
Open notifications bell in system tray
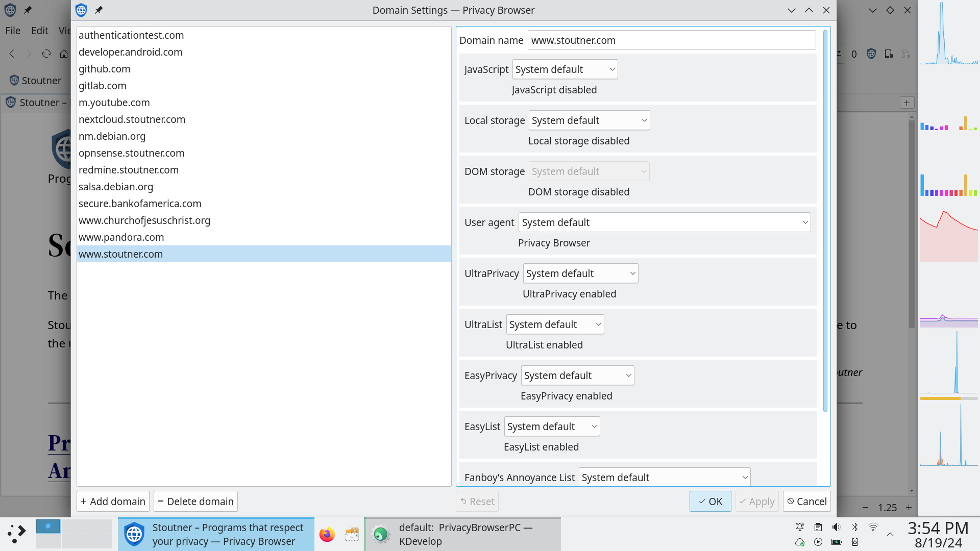click(x=800, y=527)
